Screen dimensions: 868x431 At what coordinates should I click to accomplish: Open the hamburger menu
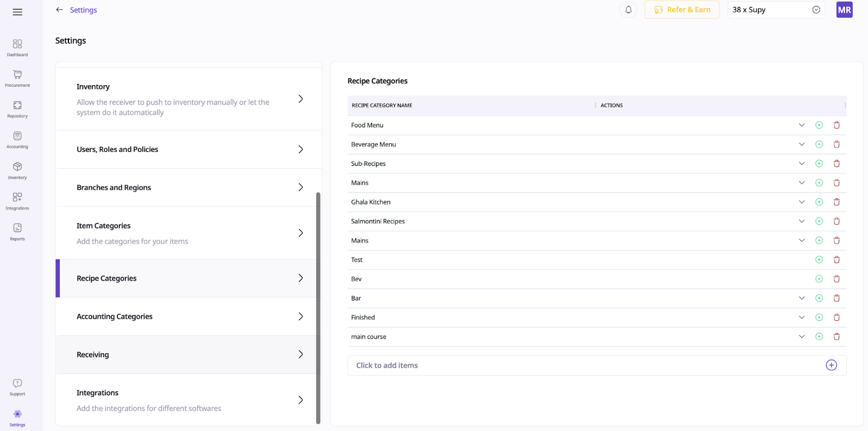click(x=17, y=12)
